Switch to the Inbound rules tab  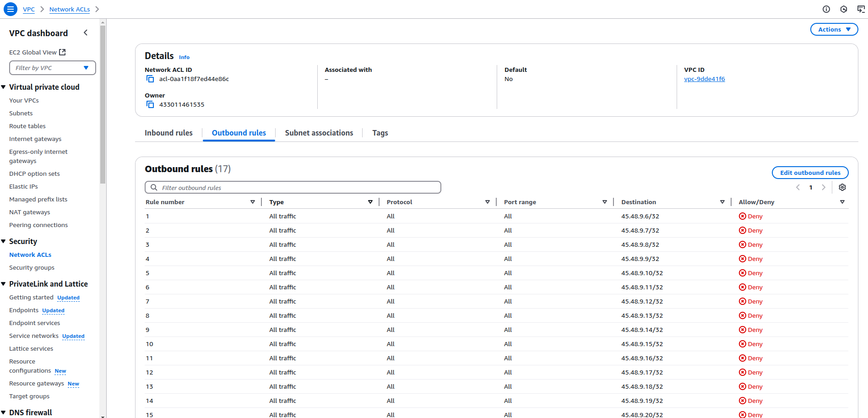click(168, 133)
